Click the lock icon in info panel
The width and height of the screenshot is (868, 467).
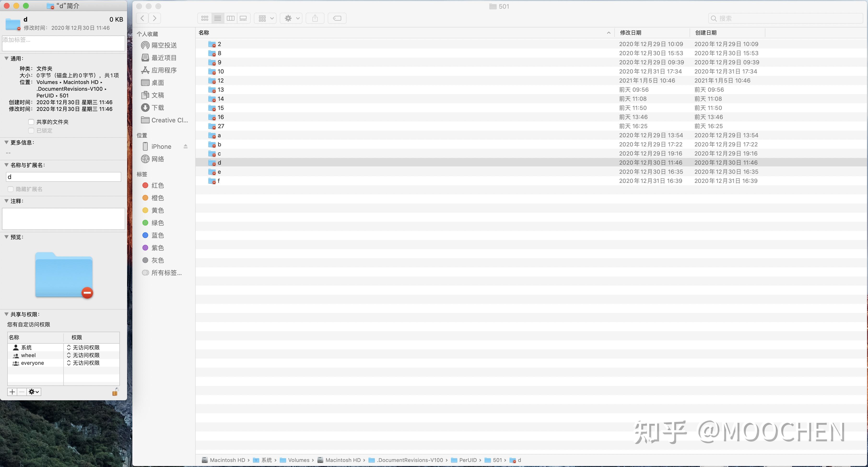115,392
